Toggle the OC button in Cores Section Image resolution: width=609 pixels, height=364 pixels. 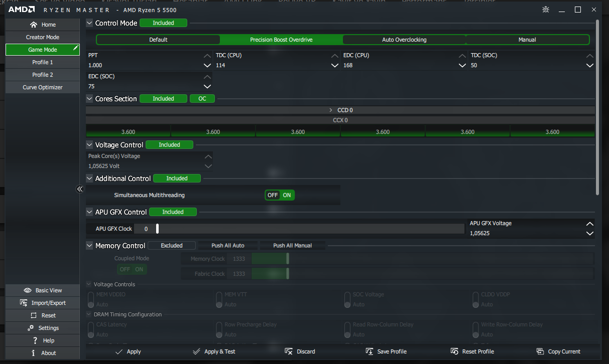click(x=202, y=99)
